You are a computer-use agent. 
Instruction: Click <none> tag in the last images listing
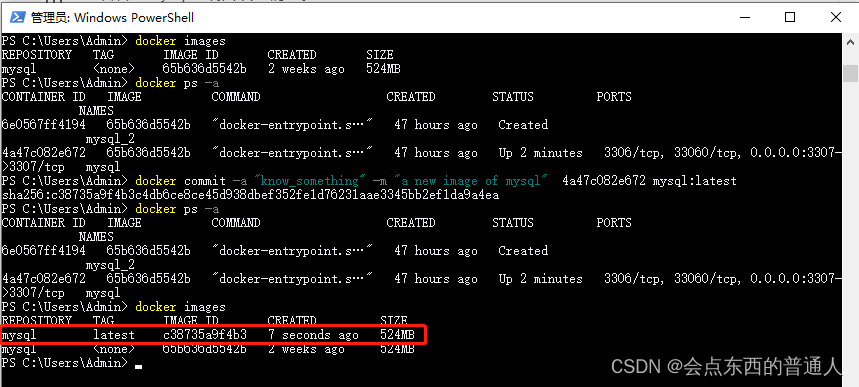(113, 349)
